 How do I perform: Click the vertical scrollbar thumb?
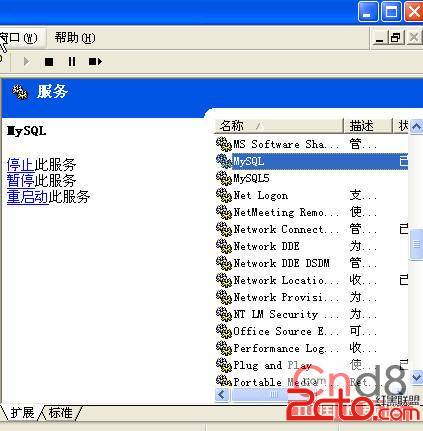(416, 244)
